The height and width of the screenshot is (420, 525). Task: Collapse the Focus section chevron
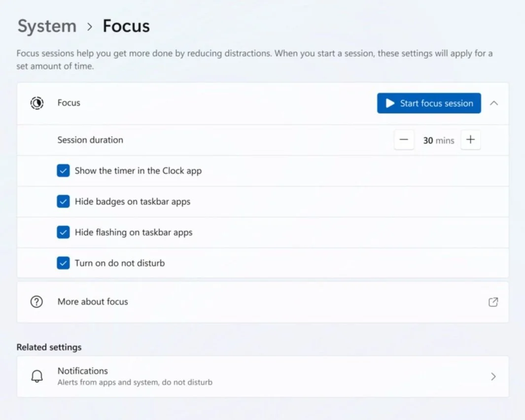pyautogui.click(x=494, y=103)
